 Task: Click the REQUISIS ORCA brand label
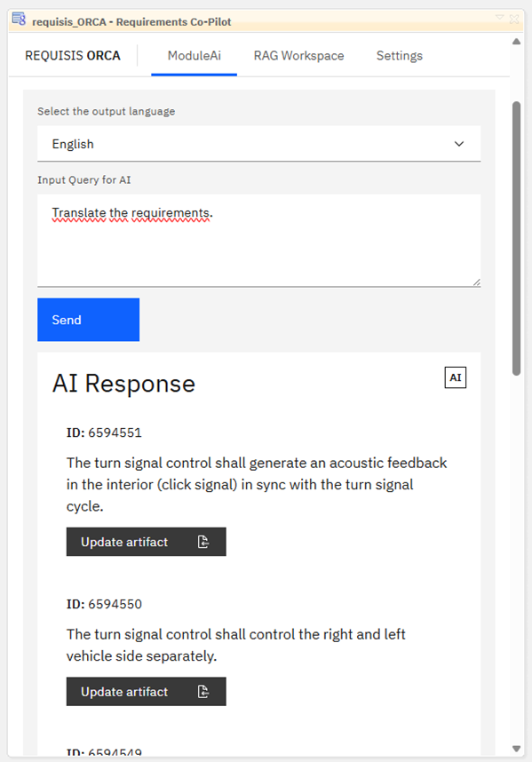73,56
